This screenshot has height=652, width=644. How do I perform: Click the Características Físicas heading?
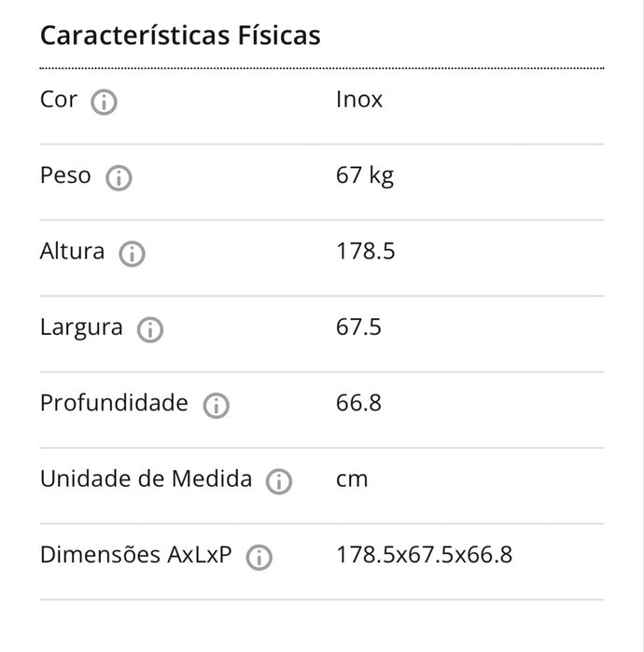pos(180,35)
